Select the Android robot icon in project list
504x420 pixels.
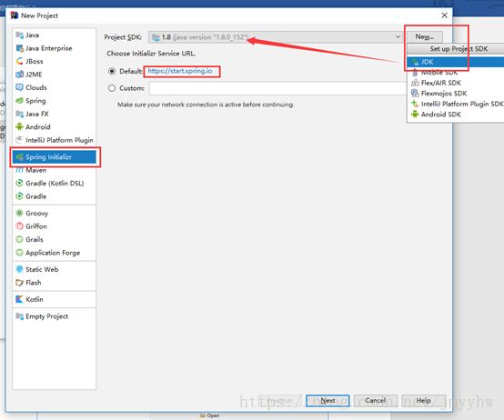20,127
